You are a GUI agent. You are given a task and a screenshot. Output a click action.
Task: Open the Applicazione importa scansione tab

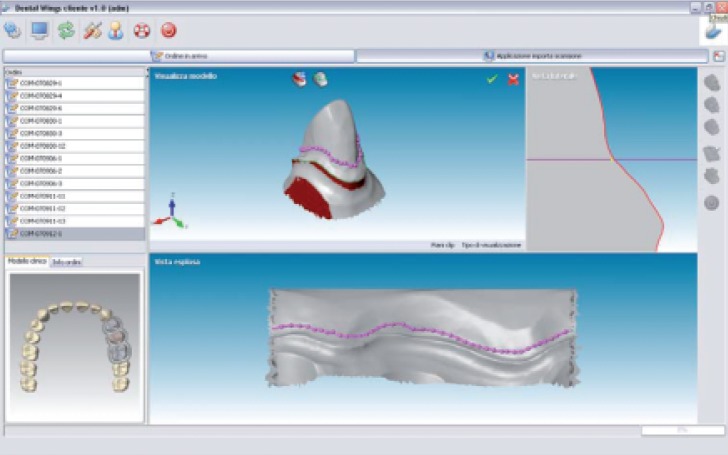tap(531, 56)
